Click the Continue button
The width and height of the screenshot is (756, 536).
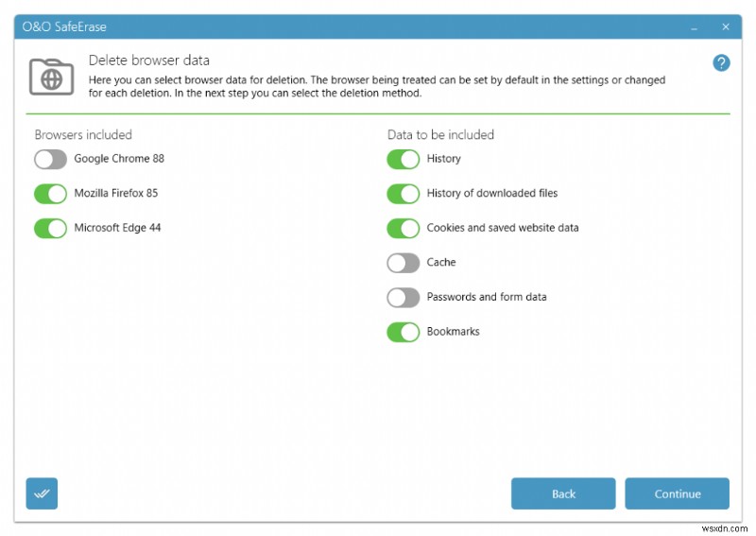[x=677, y=493]
